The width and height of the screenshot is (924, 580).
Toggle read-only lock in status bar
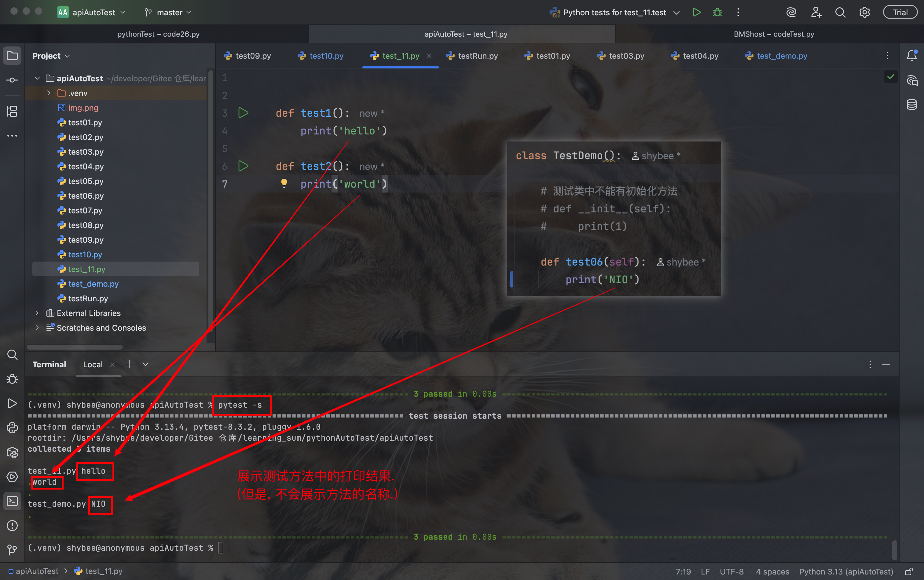(x=909, y=571)
